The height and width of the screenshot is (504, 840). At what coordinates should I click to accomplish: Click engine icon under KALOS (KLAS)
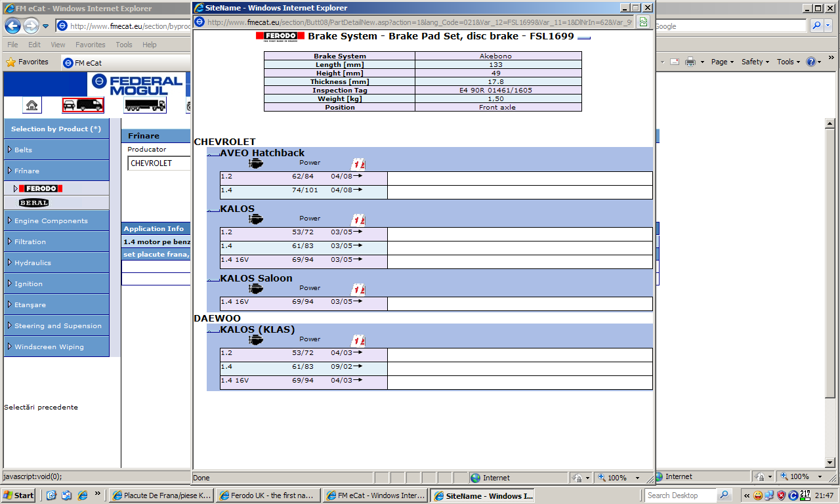coord(256,340)
